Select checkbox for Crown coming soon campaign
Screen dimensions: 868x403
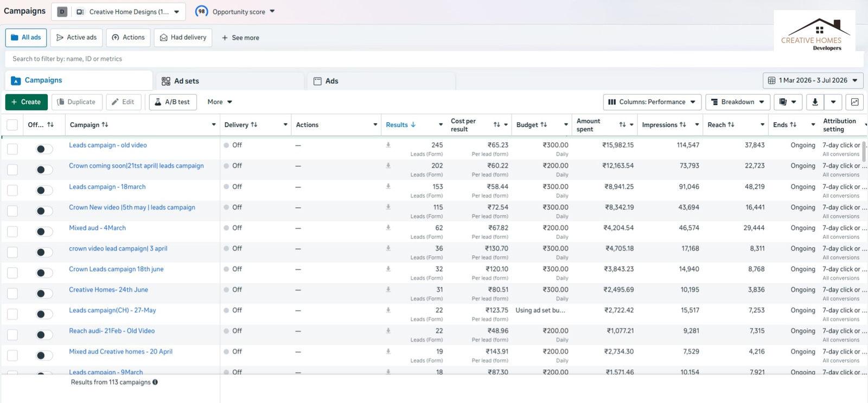(12, 169)
